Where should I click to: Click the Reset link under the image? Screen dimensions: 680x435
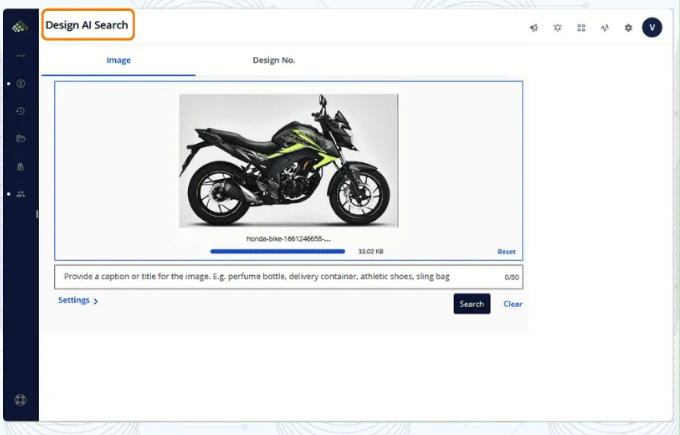point(506,252)
